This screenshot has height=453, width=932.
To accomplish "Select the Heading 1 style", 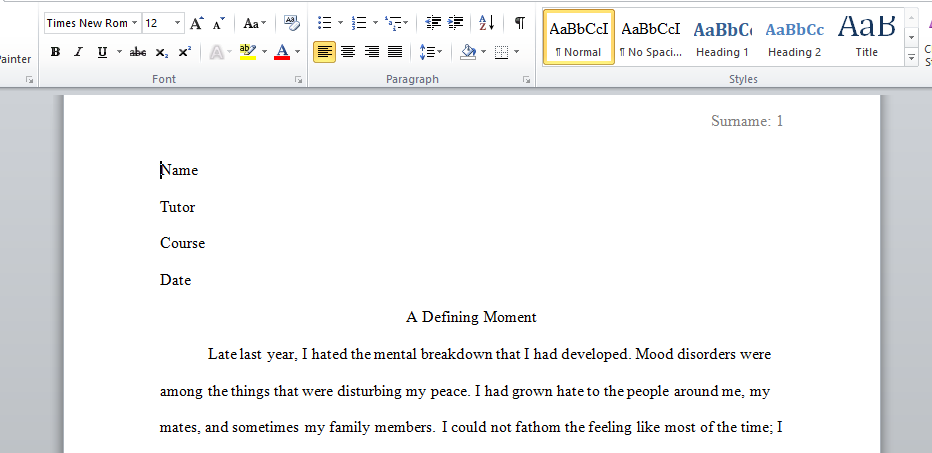I will tap(722, 37).
